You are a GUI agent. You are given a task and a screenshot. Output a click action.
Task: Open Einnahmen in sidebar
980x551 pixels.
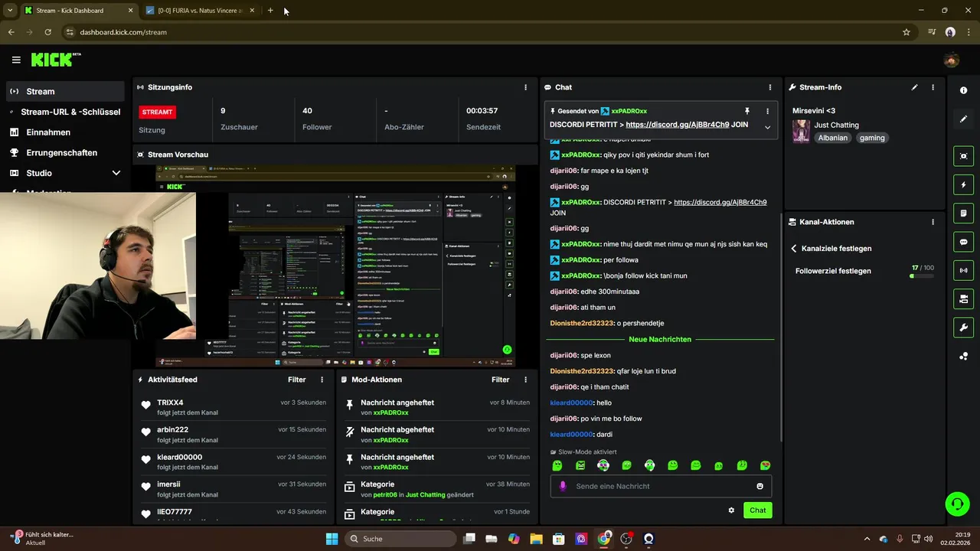pyautogui.click(x=65, y=132)
